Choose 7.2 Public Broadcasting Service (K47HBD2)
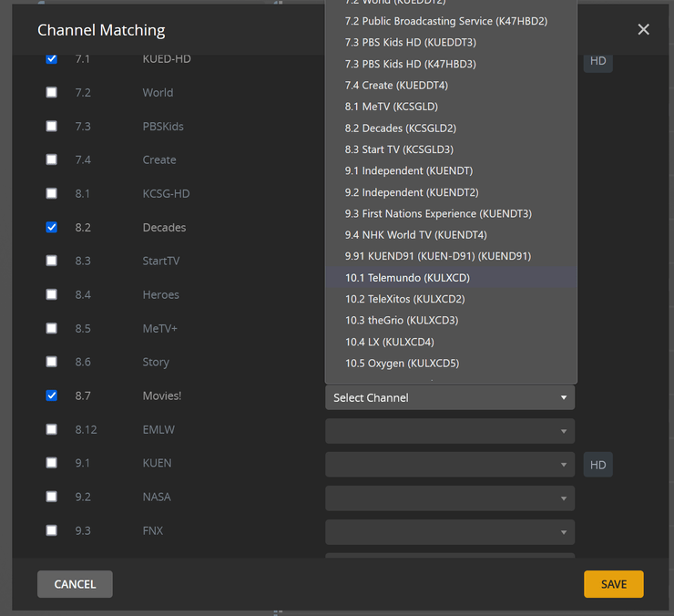The image size is (674, 616). tap(451, 21)
